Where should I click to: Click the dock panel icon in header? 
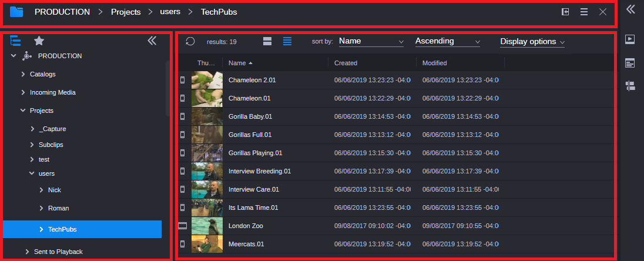[x=565, y=12]
